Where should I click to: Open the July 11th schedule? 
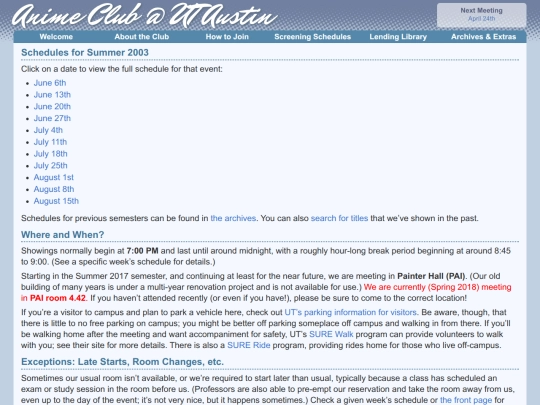coord(50,142)
